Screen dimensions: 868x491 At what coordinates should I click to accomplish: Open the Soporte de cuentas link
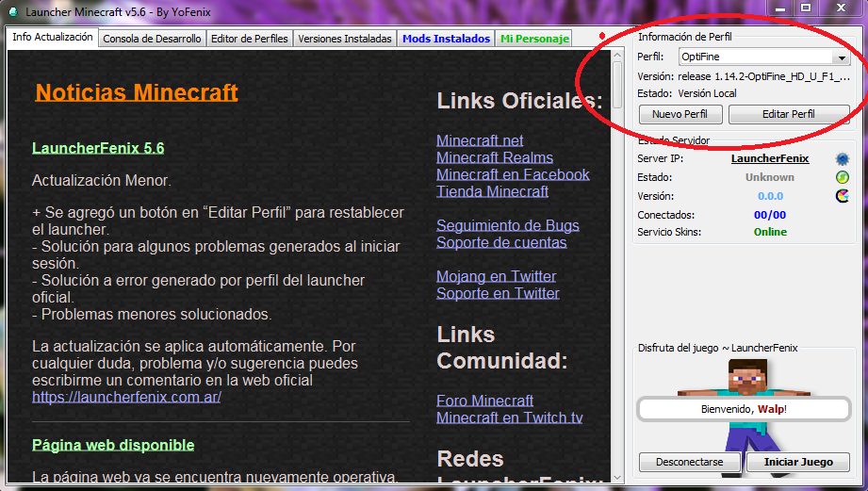click(x=501, y=242)
